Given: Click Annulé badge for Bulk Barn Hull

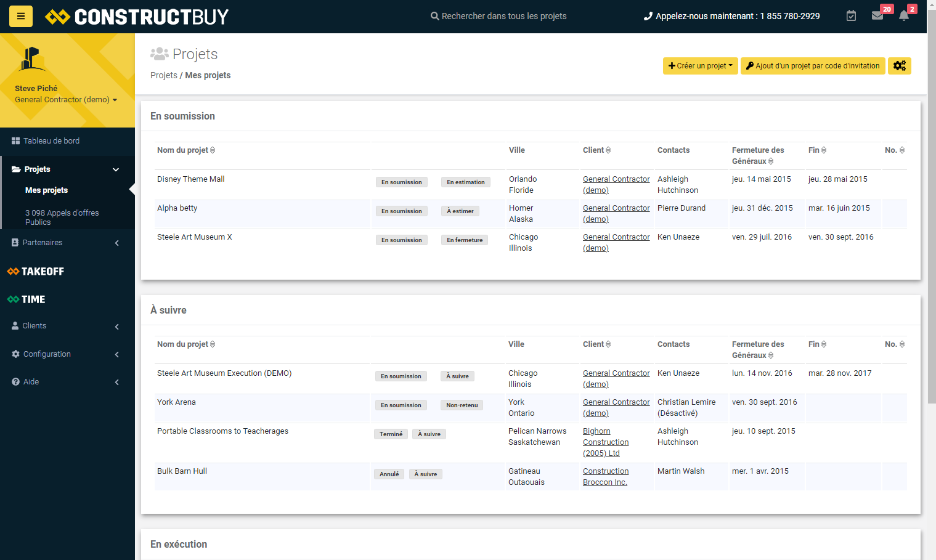Looking at the screenshot, I should tap(389, 474).
